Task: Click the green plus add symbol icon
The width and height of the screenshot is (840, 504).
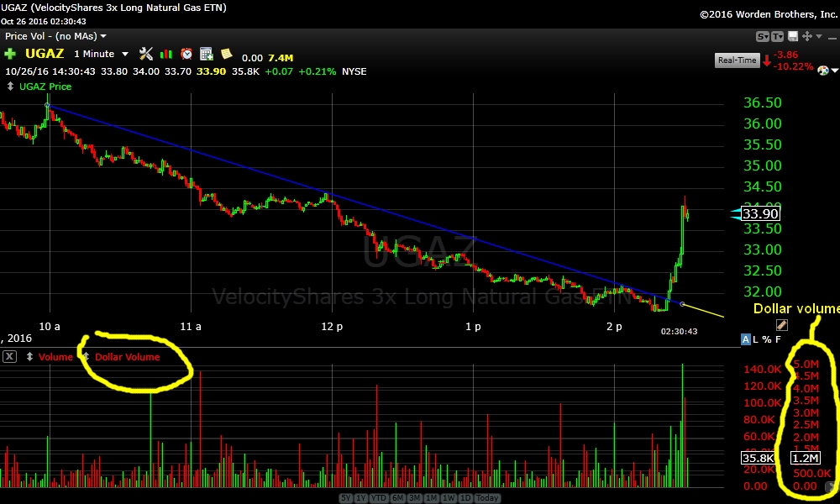Action: [x=9, y=54]
